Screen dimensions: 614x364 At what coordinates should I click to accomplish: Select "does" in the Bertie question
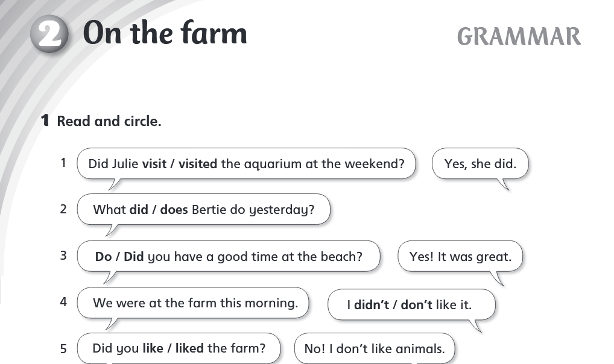(x=174, y=210)
